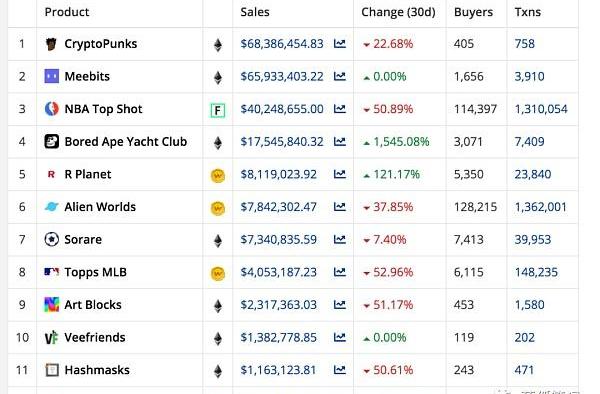Open the CryptoPunks sales chart icon
Viewport: 600px width, 394px height.
pyautogui.click(x=340, y=44)
